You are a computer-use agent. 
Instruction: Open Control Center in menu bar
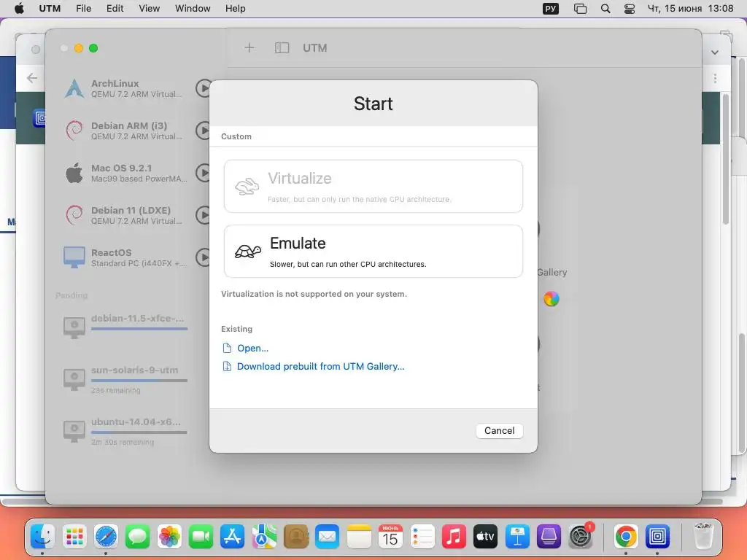[x=630, y=9]
